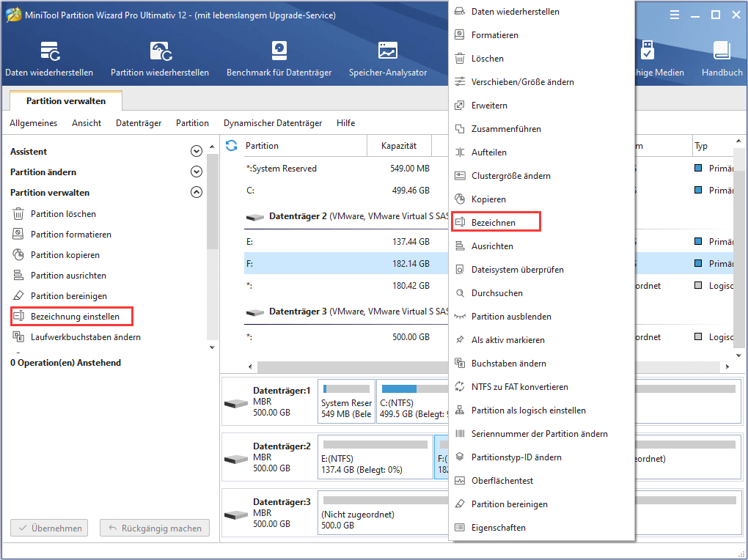Screen dimensions: 748x560
Task: Expand the Assistent section
Action: click(196, 151)
